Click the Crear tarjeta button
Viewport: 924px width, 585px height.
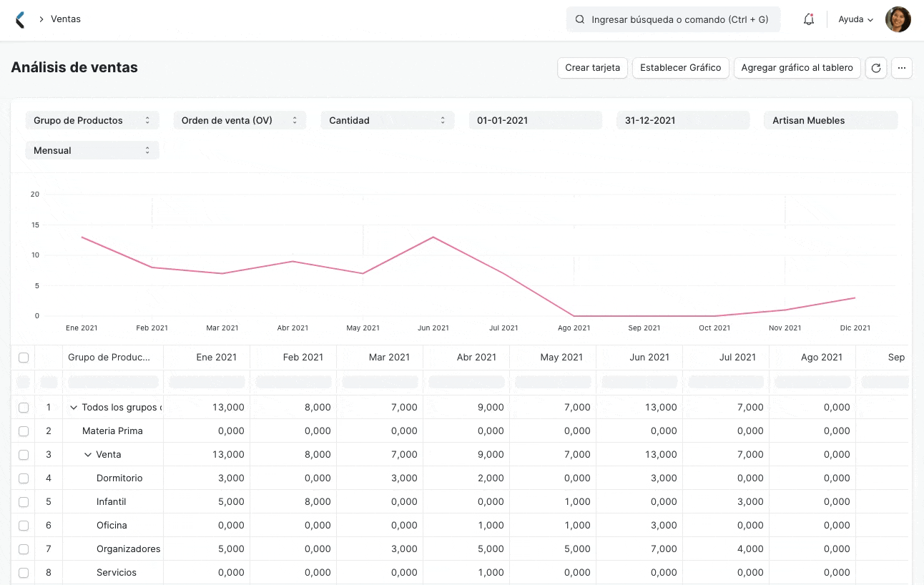[592, 67]
